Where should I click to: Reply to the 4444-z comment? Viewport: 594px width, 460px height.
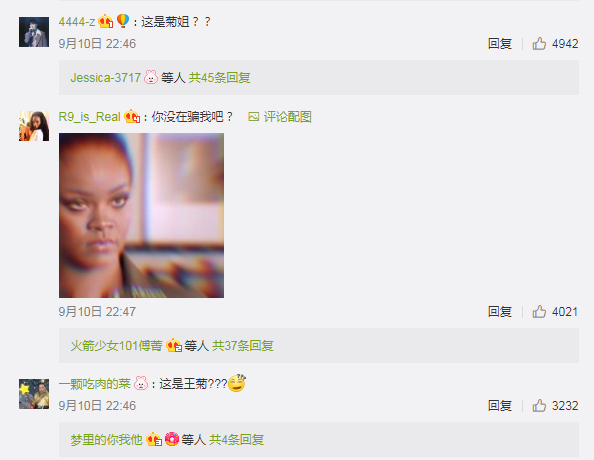(500, 44)
